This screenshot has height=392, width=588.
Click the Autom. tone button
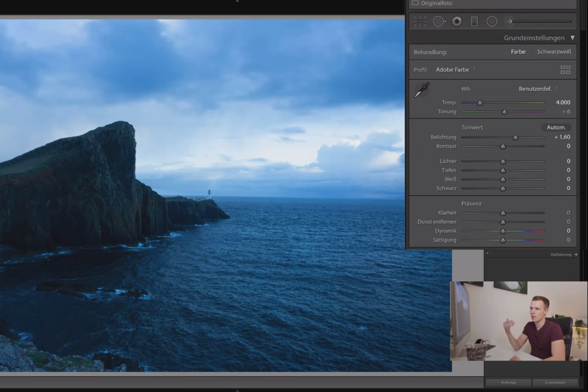556,127
